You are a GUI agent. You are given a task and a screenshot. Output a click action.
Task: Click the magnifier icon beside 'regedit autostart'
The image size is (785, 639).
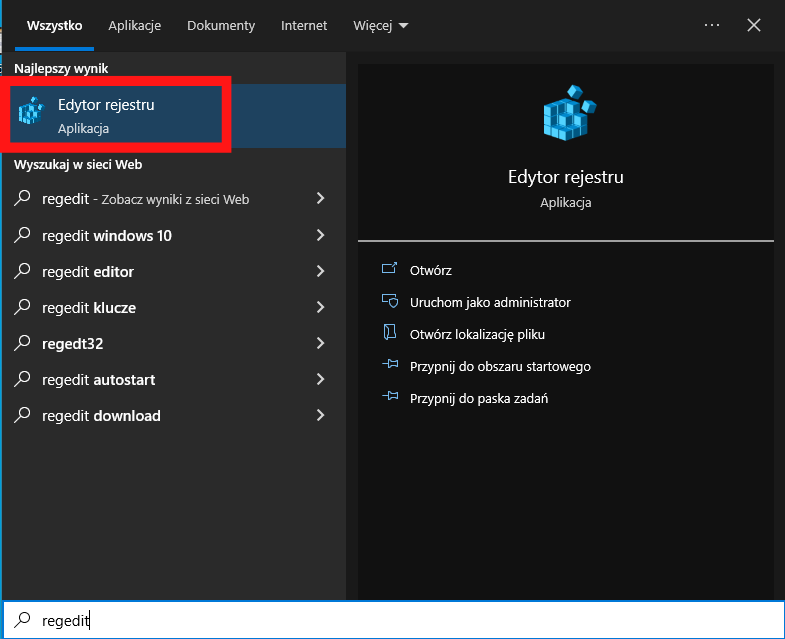pos(22,379)
